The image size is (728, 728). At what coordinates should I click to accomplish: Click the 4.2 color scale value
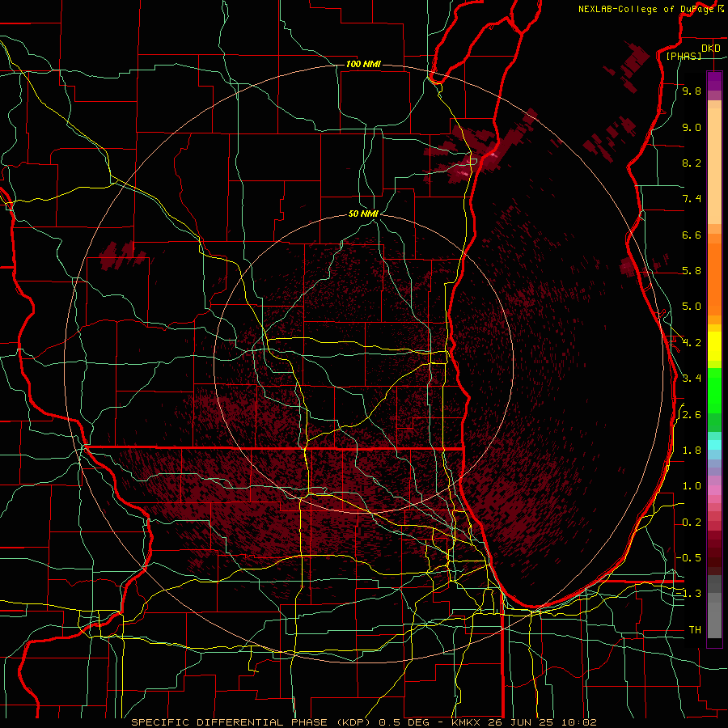[x=692, y=343]
